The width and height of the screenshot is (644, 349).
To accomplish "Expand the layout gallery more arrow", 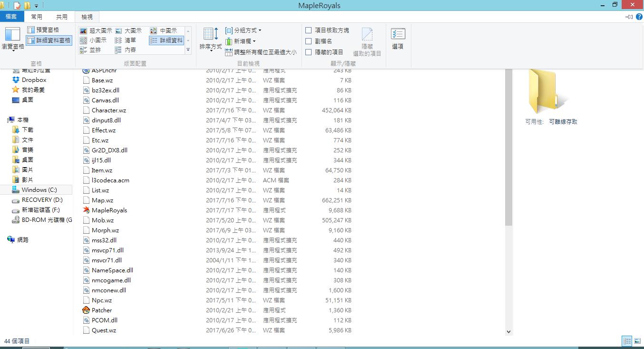I will click(x=188, y=50).
